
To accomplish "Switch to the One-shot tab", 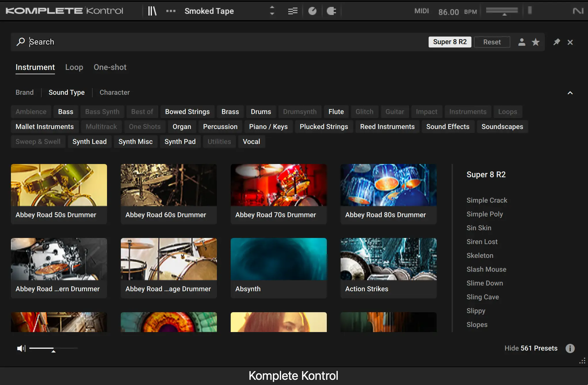I will point(110,66).
